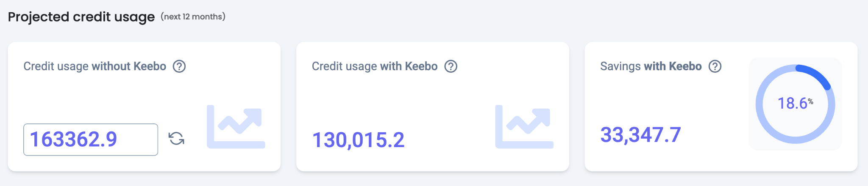Click the Credit usage without Keebo label
868x186 pixels.
click(x=95, y=66)
